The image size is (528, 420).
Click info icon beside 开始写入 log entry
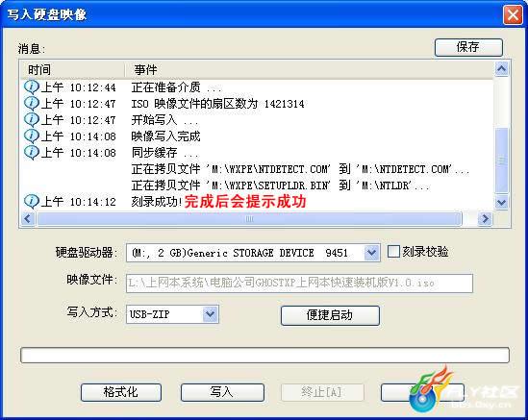[32, 119]
